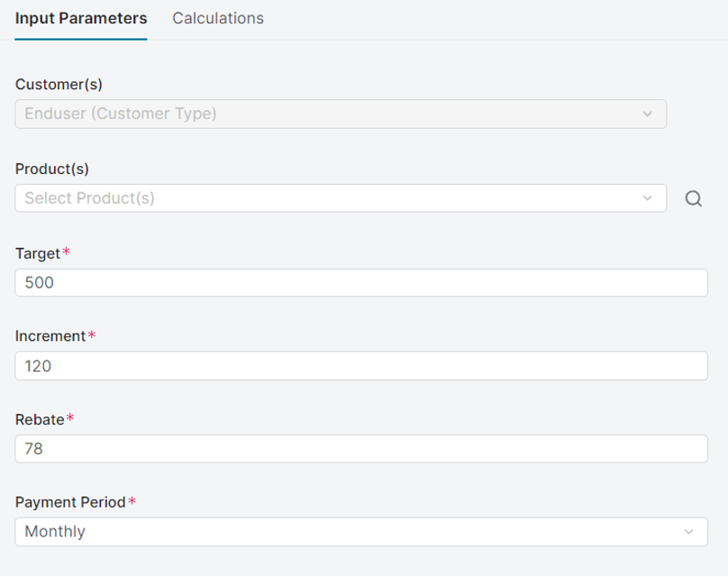
Task: Click the Customer(s) dropdown chevron arrow
Action: [647, 114]
